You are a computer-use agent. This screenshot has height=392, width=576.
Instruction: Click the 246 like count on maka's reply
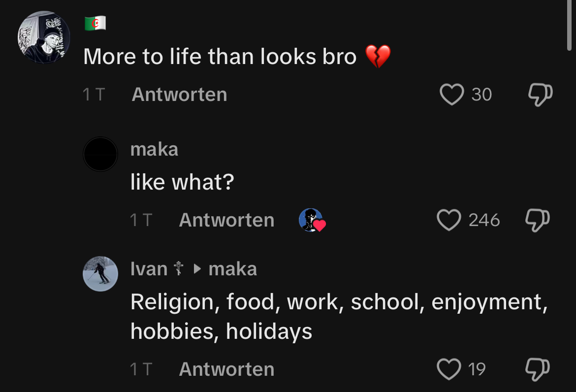484,221
